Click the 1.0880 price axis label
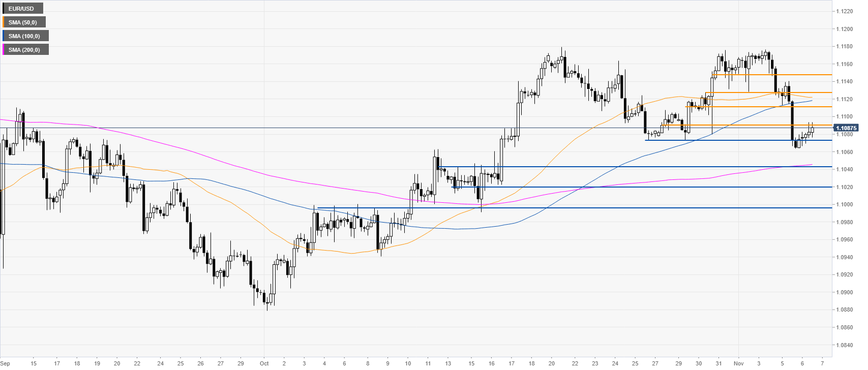Image resolution: width=868 pixels, height=370 pixels. click(844, 310)
